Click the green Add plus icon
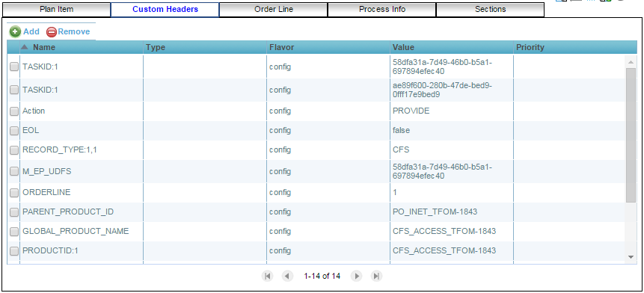Viewport: 644px width, 293px height. coord(15,31)
